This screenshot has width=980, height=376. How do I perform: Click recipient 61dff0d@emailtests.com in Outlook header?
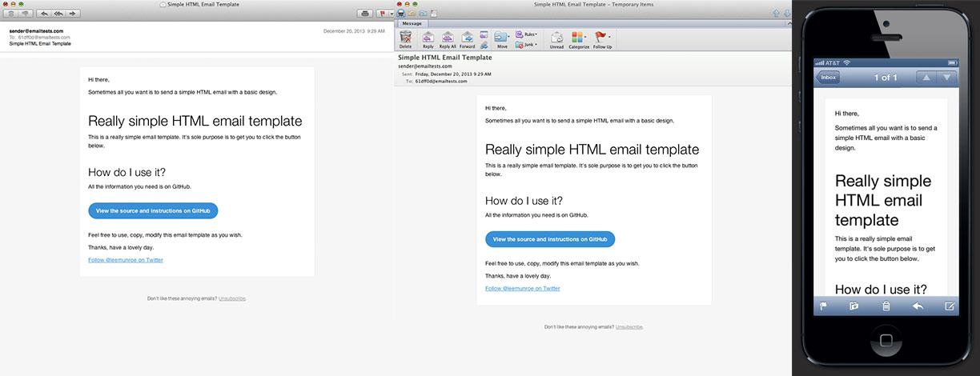tap(442, 81)
